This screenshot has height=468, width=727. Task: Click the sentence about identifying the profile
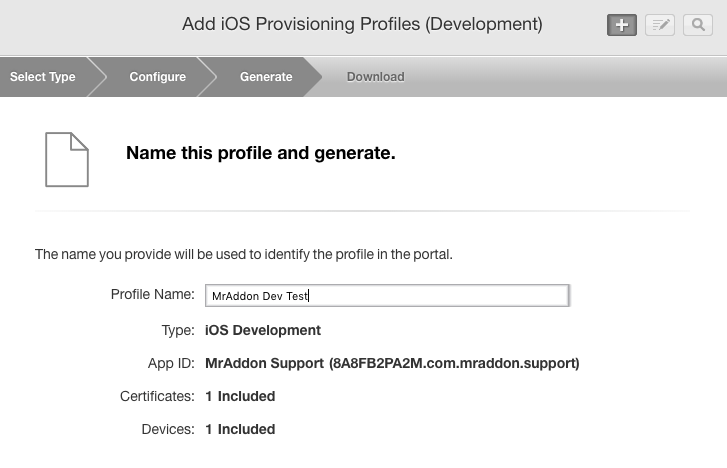point(244,255)
